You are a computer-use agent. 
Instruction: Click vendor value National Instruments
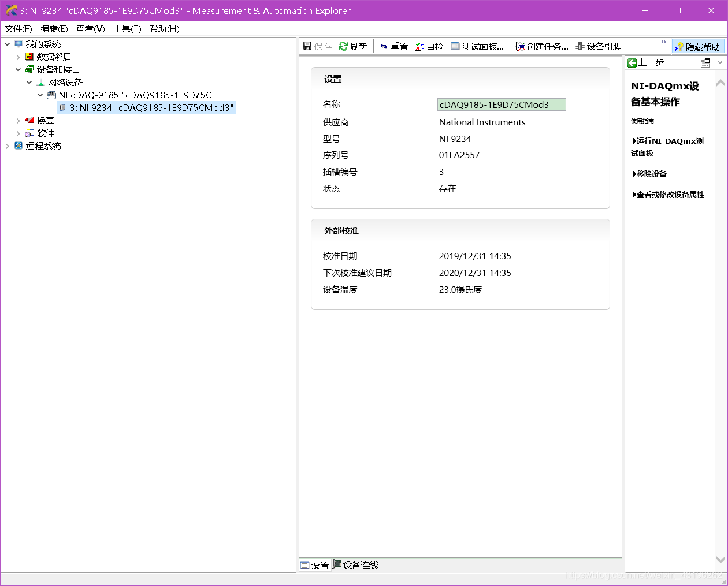point(482,122)
